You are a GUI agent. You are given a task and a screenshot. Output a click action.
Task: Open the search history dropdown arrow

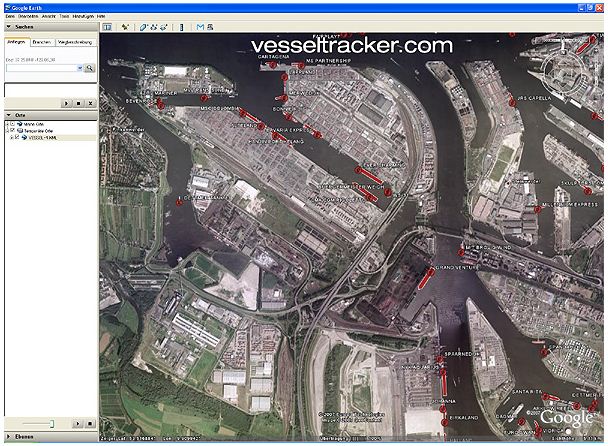[80, 68]
